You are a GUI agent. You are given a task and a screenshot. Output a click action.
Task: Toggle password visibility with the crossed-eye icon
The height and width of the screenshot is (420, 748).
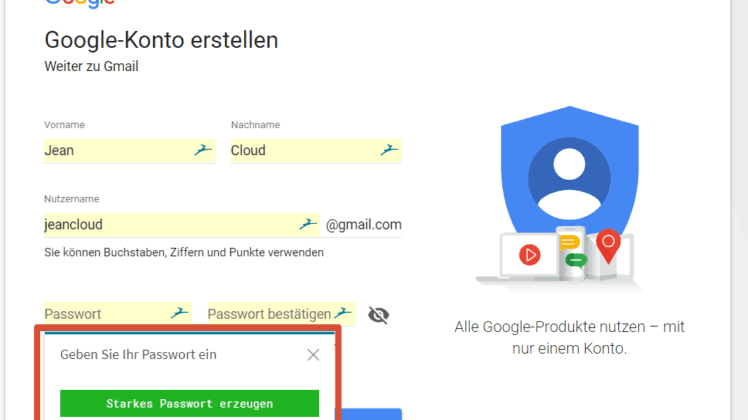(378, 315)
